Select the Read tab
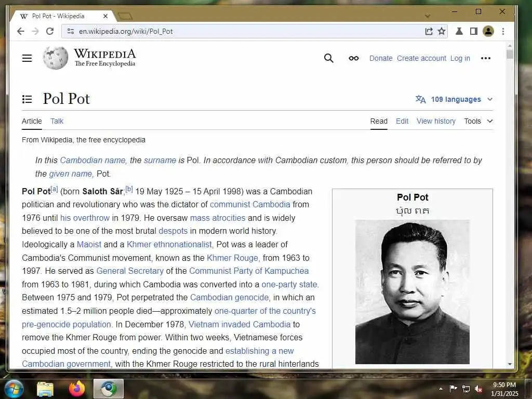Viewport: 532px width, 399px height. 379,121
